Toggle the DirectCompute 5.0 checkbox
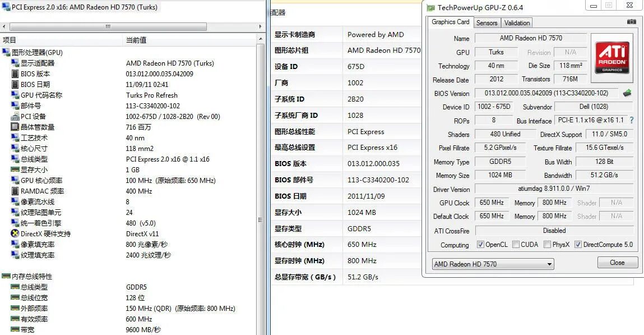644x335 pixels. [x=578, y=245]
